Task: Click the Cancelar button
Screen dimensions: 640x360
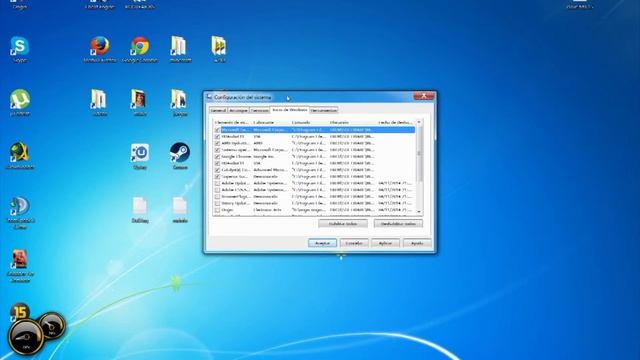Action: 354,243
